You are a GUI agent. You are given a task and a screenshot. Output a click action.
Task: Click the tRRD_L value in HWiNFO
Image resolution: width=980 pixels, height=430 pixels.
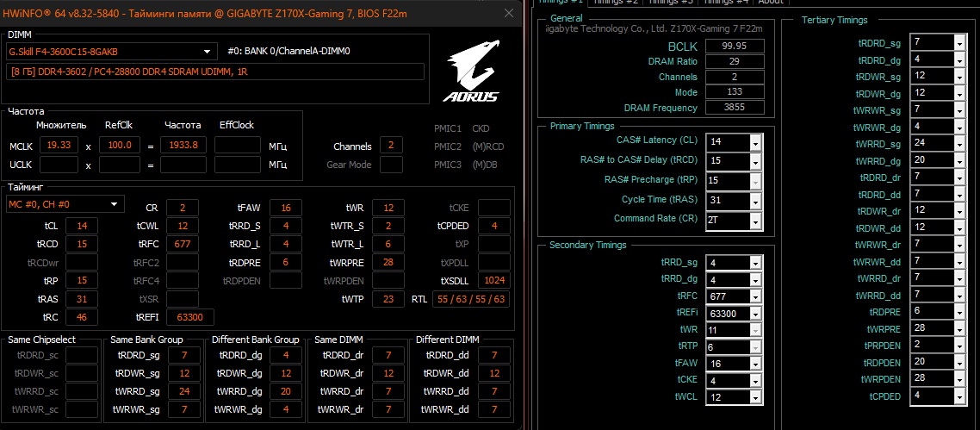tap(286, 244)
